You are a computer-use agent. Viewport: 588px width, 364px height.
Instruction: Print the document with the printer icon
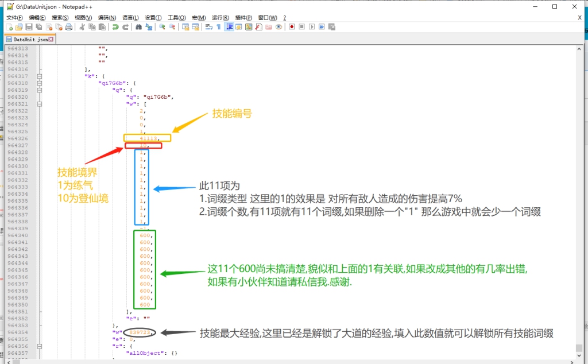point(69,27)
